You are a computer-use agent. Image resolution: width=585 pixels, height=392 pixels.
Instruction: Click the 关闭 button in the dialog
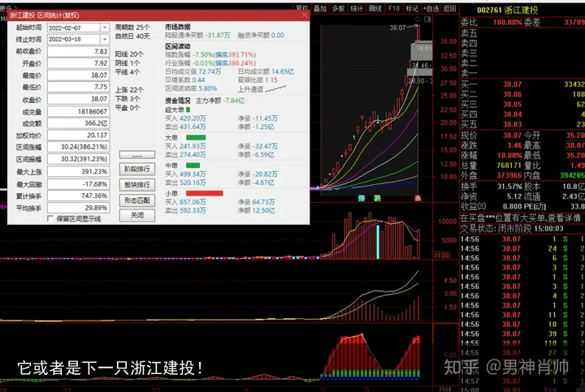click(137, 215)
